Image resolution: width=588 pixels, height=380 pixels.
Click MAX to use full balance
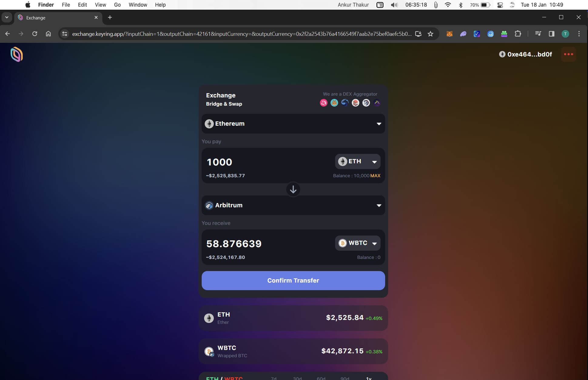[375, 176]
